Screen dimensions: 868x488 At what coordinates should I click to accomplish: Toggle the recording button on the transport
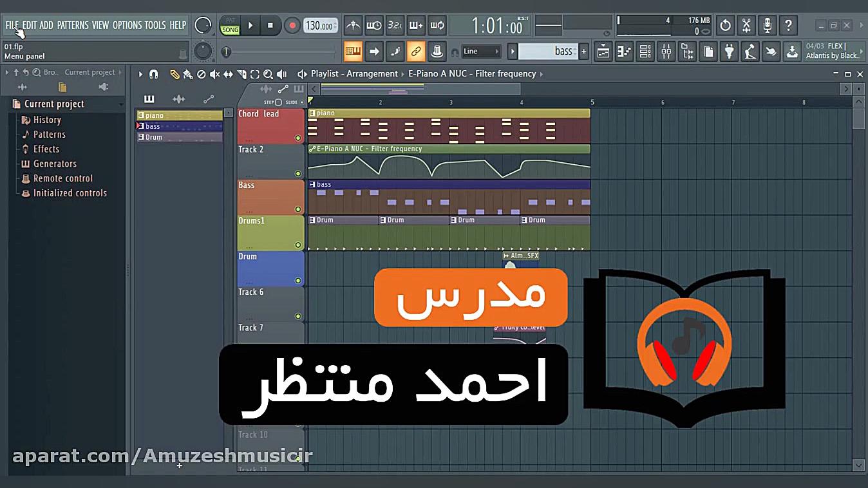pyautogui.click(x=292, y=25)
